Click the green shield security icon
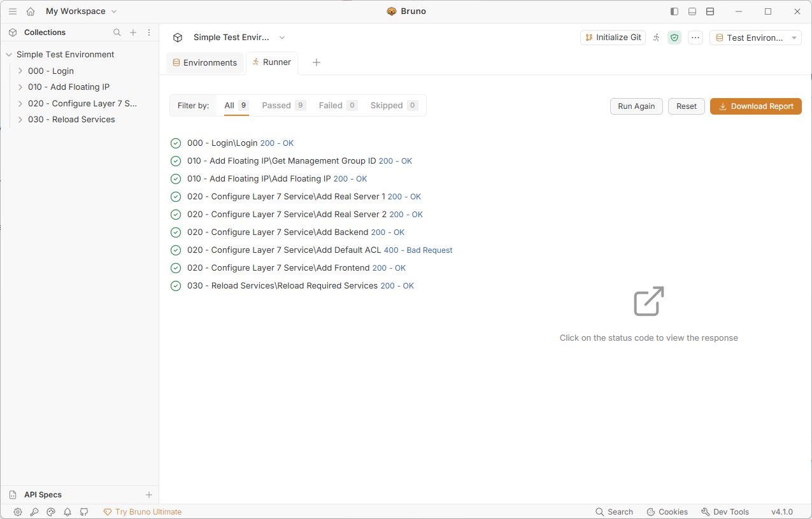812x519 pixels. (x=674, y=38)
